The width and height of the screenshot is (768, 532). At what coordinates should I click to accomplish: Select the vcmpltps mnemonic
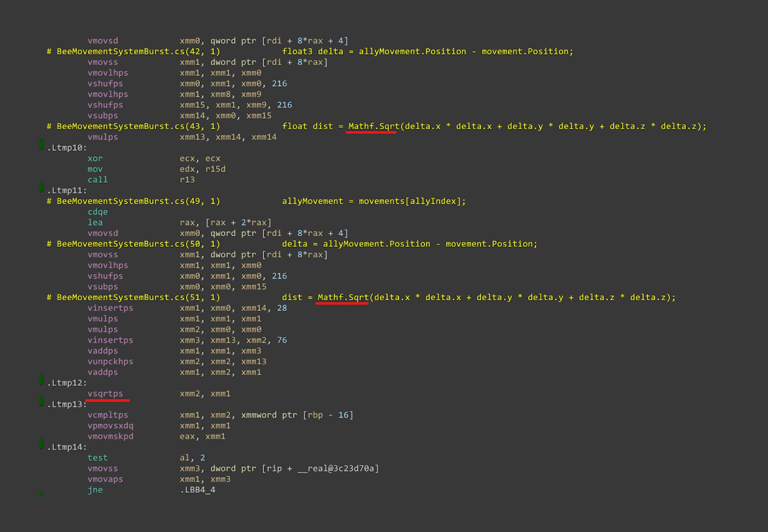point(108,415)
